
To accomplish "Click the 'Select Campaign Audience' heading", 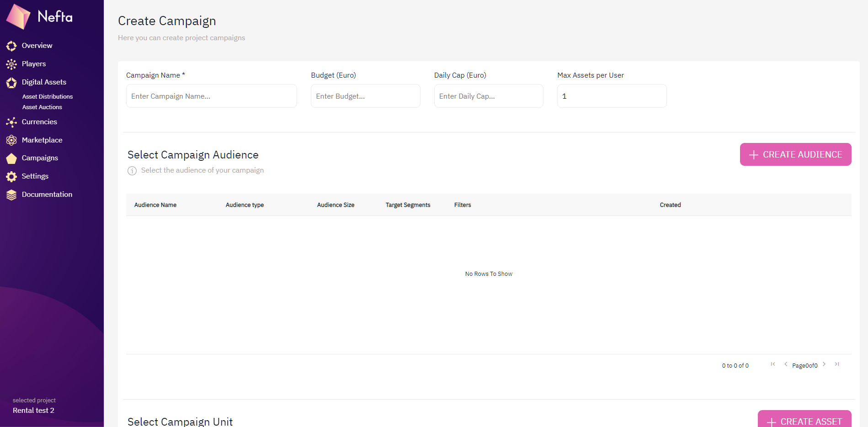I will click(x=193, y=155).
